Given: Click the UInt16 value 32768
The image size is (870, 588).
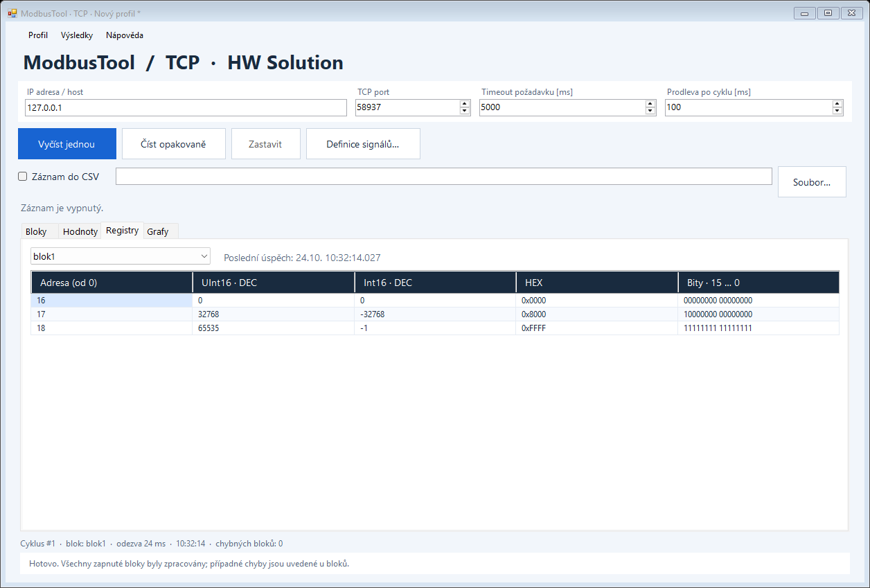Looking at the screenshot, I should (x=274, y=314).
